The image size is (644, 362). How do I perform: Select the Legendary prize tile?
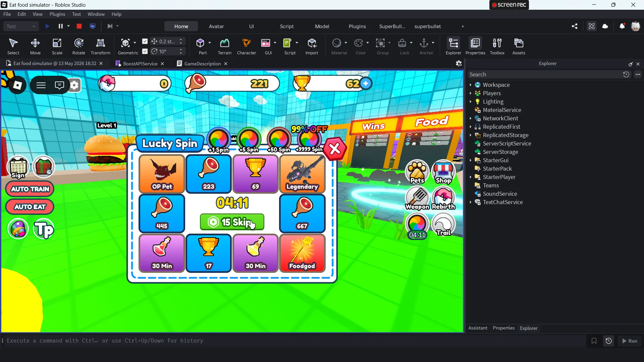(302, 174)
